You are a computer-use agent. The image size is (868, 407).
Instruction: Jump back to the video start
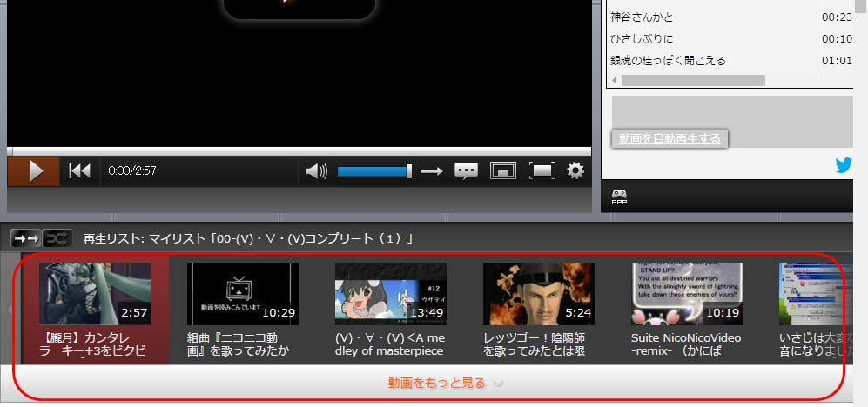tap(80, 170)
